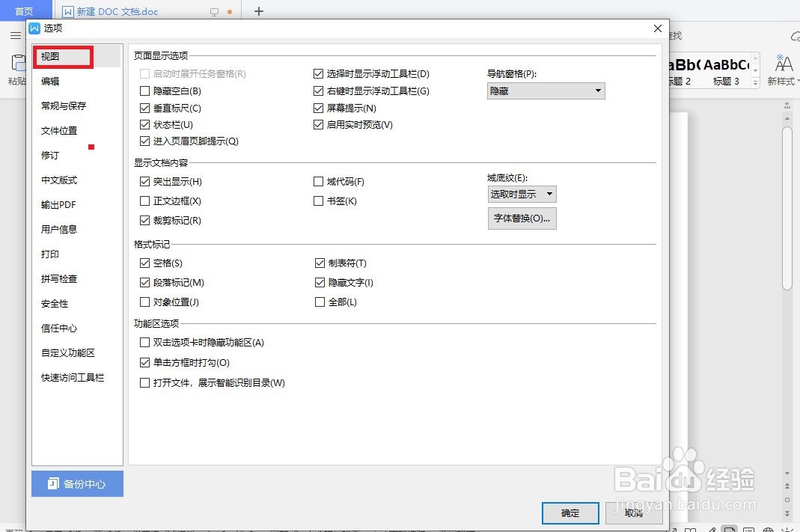
Task: Click the cloud icon at top right
Action: coord(796,36)
